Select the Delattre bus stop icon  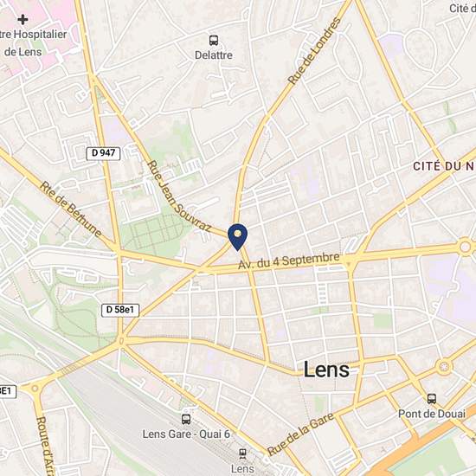click(x=214, y=40)
